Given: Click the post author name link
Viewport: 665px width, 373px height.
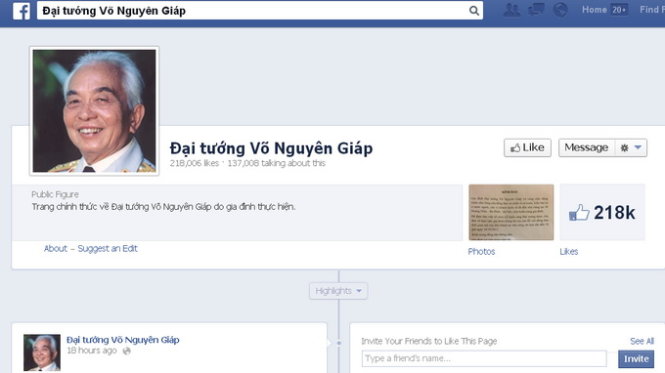Looking at the screenshot, I should coord(123,340).
